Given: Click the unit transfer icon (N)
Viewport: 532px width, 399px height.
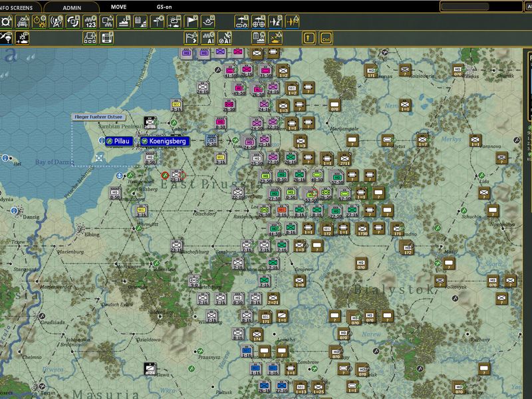Looking at the screenshot, I should [106, 22].
